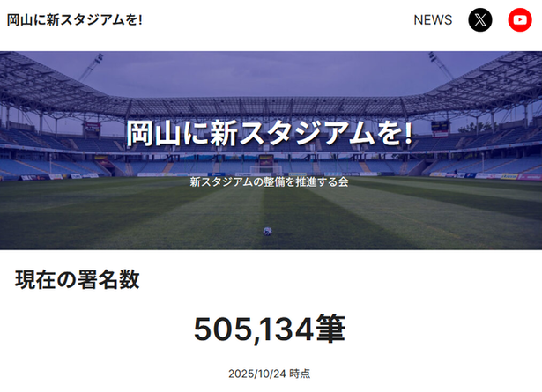The image size is (542, 392).
Task: Click the right scoreboard in the stadium photo
Action: coord(440,126)
